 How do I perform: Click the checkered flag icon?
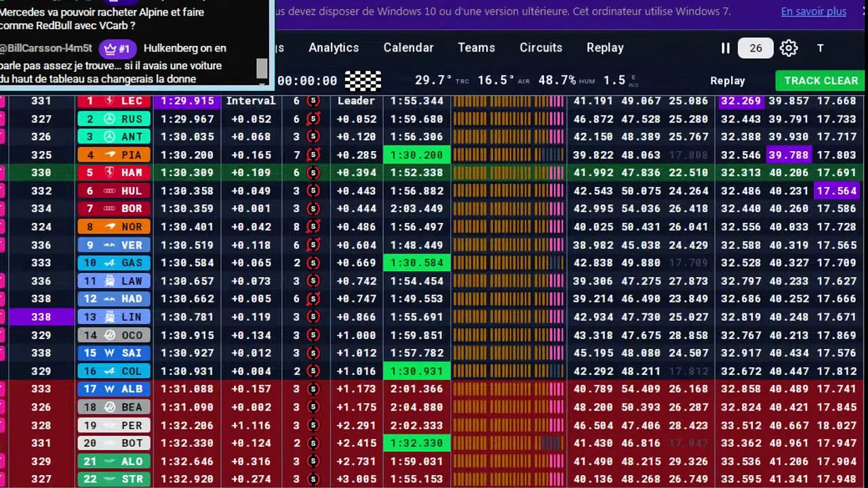coord(363,81)
